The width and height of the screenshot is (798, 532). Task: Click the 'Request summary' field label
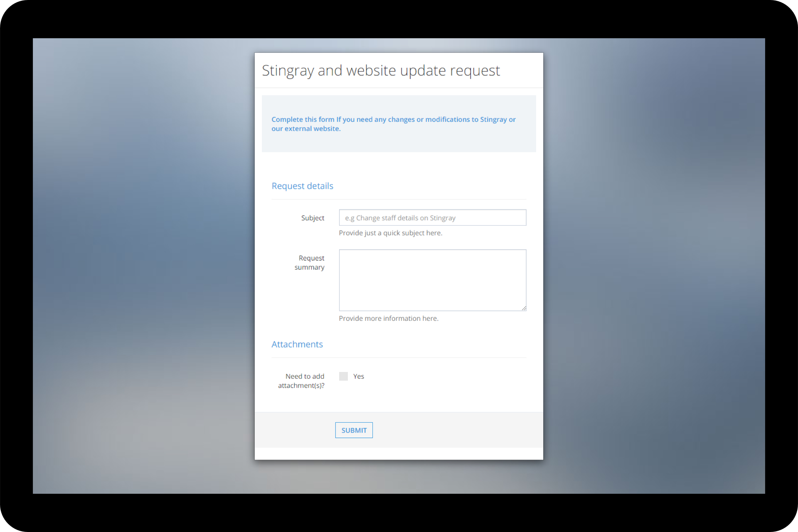coord(310,263)
